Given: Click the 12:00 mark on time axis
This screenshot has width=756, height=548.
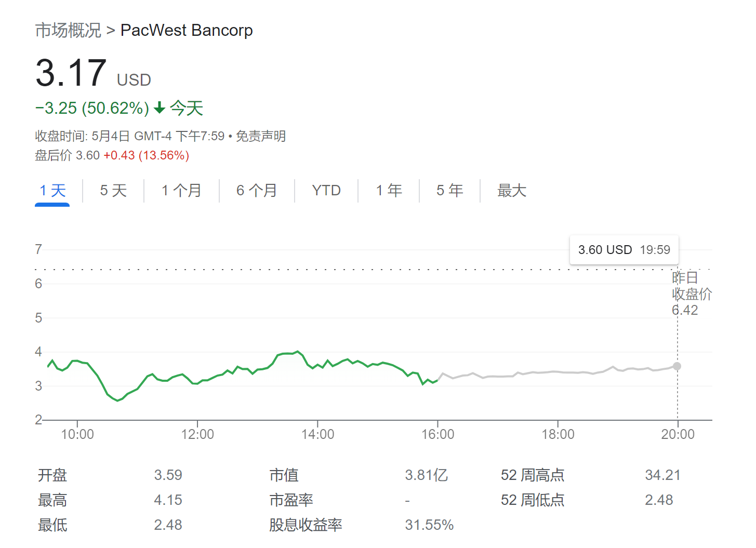Looking at the screenshot, I should click(x=197, y=434).
